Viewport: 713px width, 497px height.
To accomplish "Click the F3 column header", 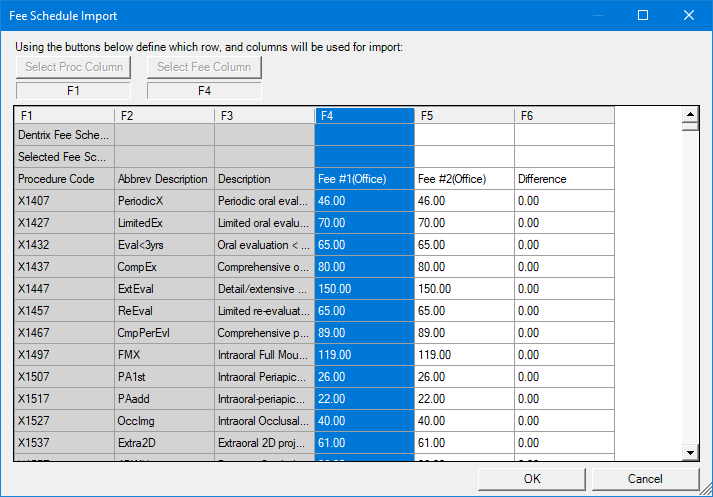I will 264,116.
